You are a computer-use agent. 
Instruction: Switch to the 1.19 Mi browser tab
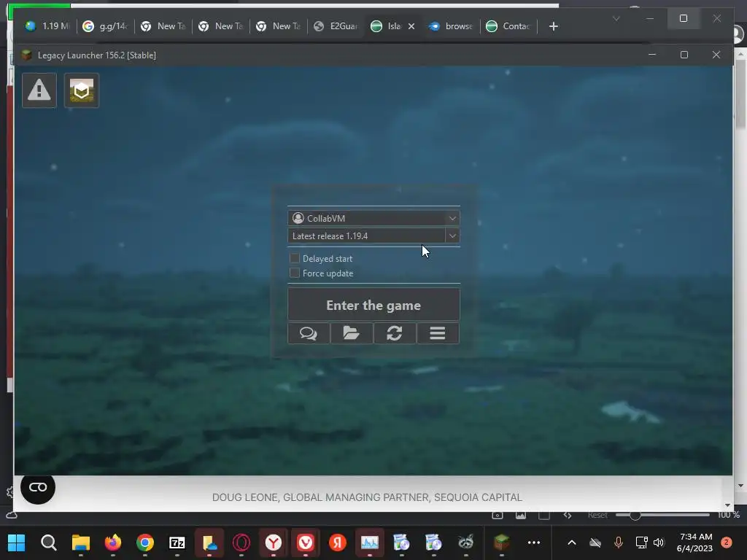(47, 26)
